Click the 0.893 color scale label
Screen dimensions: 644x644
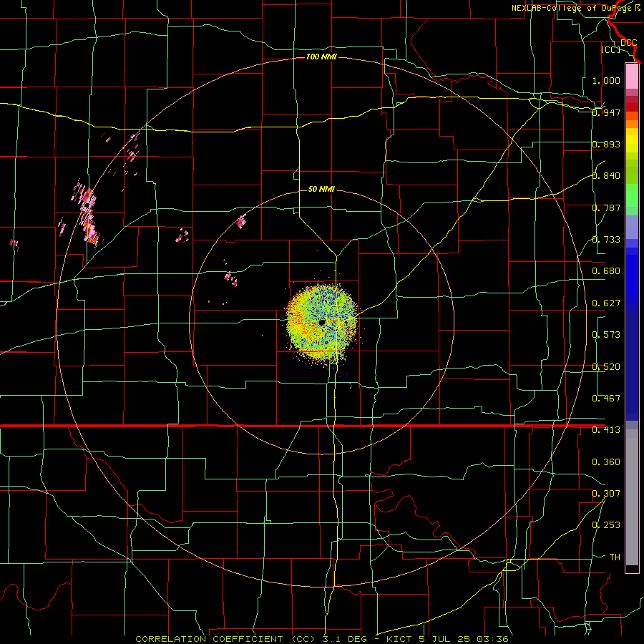pyautogui.click(x=606, y=144)
